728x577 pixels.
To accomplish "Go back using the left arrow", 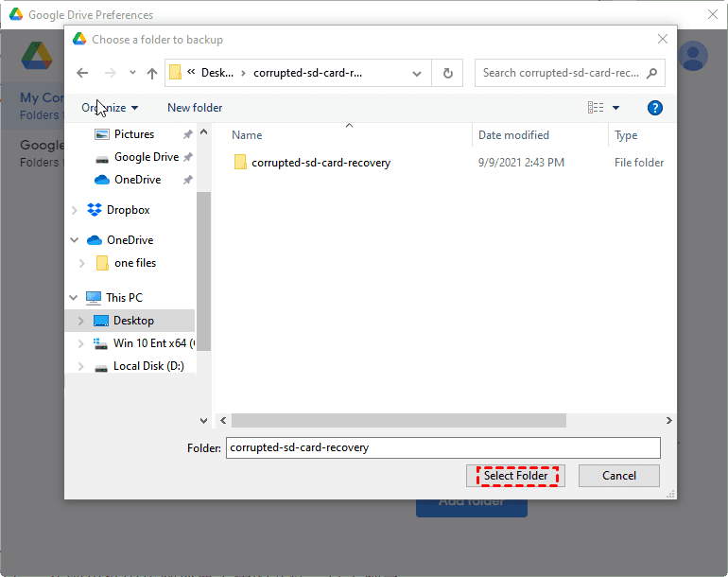I will [x=82, y=73].
